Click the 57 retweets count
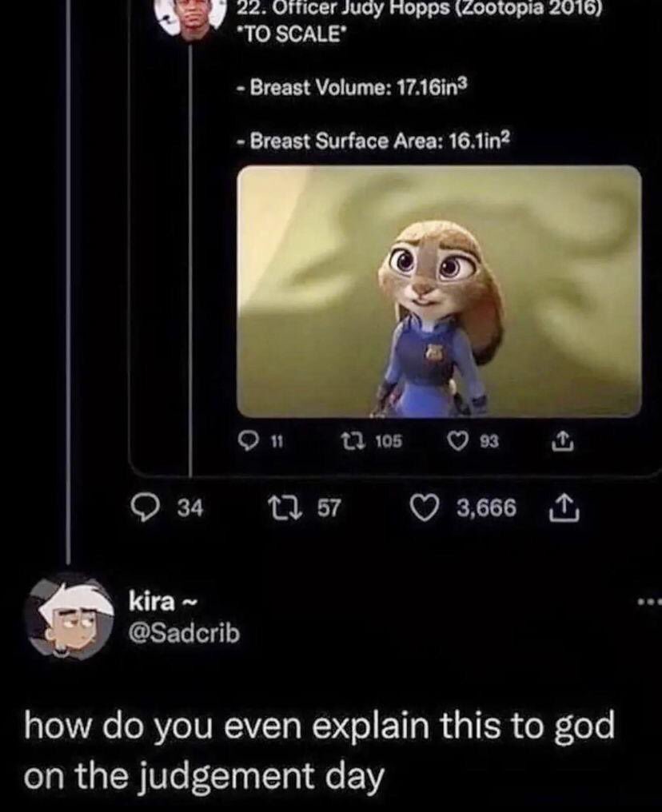This screenshot has width=662, height=812. coord(329,508)
